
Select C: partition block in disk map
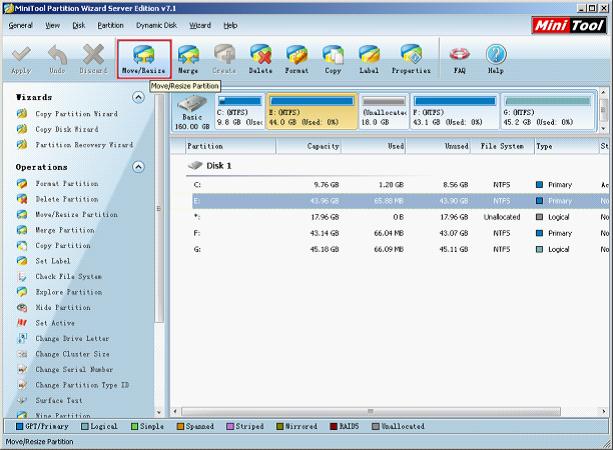coord(239,112)
